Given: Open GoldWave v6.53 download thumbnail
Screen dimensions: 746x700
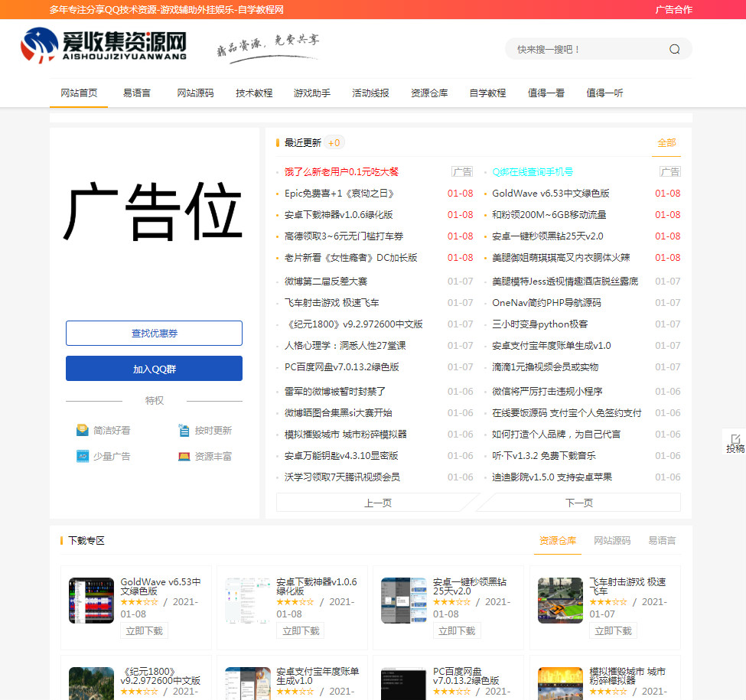Looking at the screenshot, I should click(91, 600).
